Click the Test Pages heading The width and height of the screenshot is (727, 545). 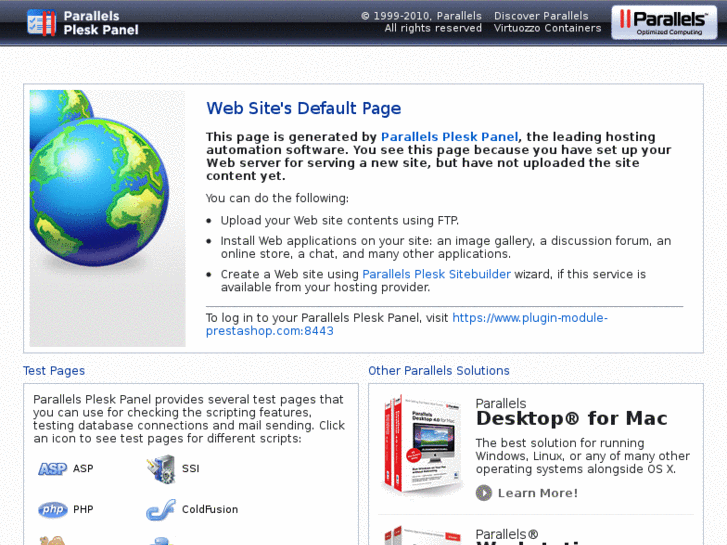[x=54, y=371]
